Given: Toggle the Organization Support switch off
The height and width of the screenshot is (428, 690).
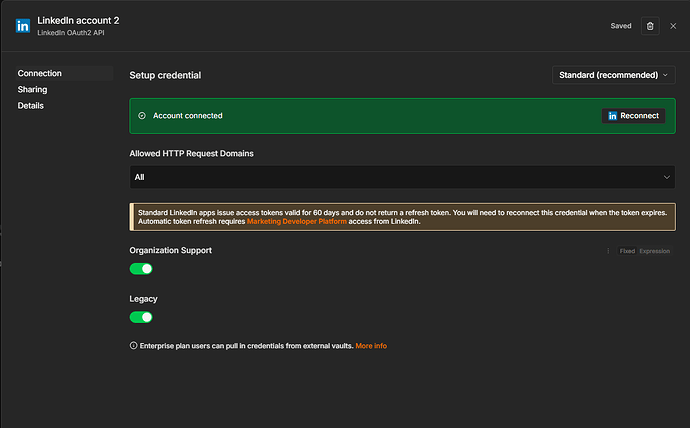Looking at the screenshot, I should coord(141,269).
